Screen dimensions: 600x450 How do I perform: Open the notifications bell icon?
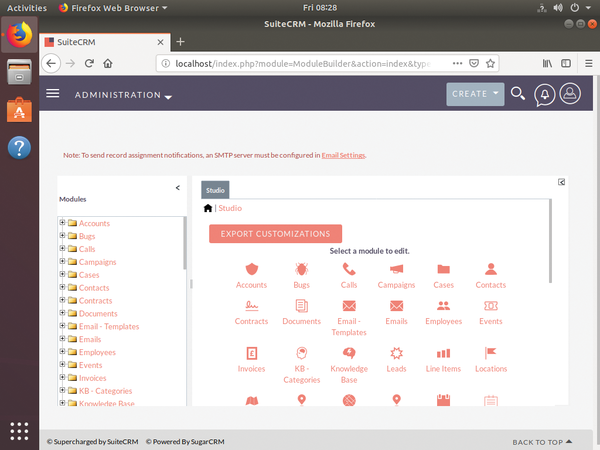coord(545,94)
